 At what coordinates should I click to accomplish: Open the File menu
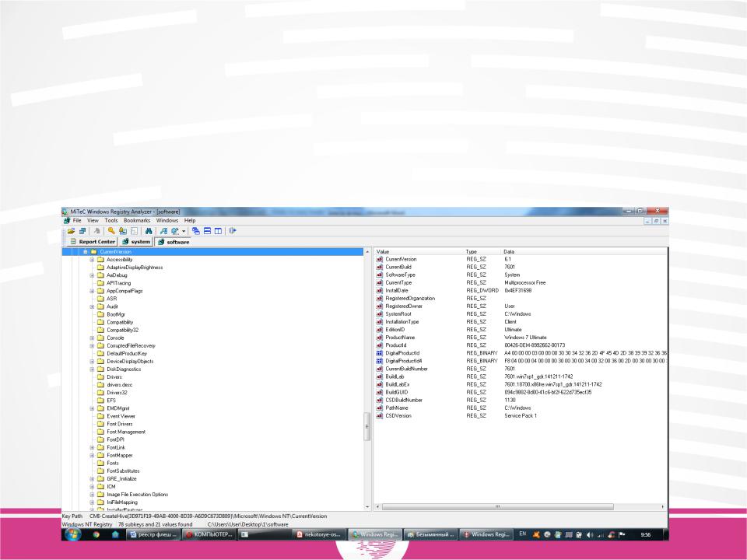point(77,220)
